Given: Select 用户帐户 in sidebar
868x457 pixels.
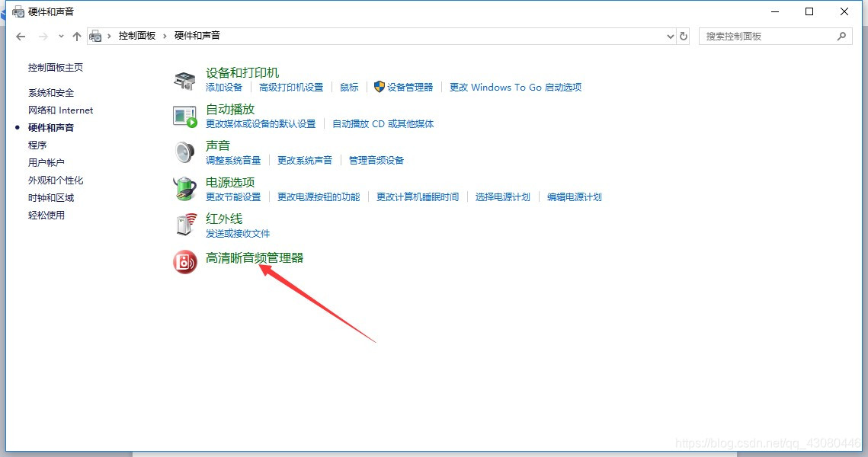Looking at the screenshot, I should pyautogui.click(x=46, y=163).
